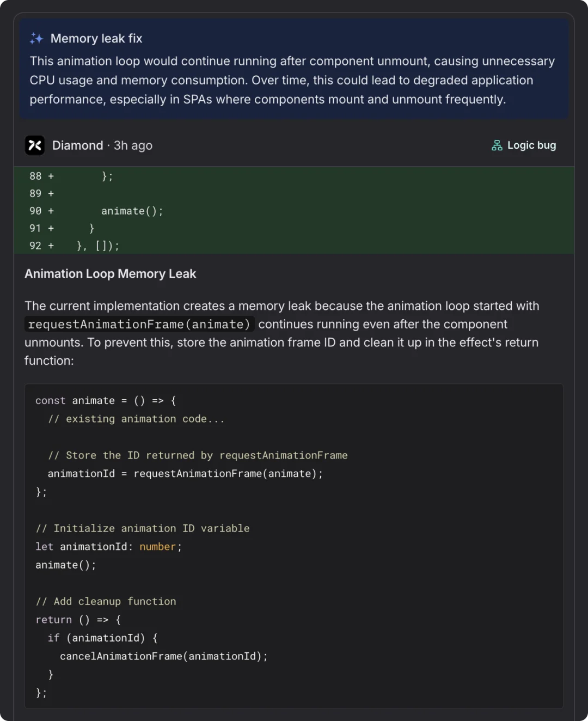The width and height of the screenshot is (588, 721).
Task: Select the Diamond logo avatar
Action: (x=35, y=145)
